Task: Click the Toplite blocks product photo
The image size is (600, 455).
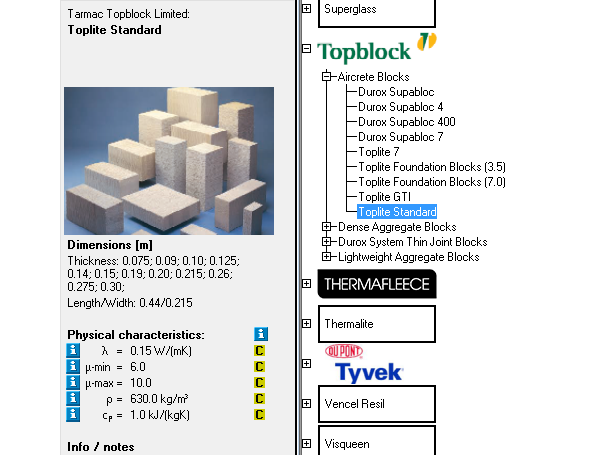Action: (x=169, y=161)
